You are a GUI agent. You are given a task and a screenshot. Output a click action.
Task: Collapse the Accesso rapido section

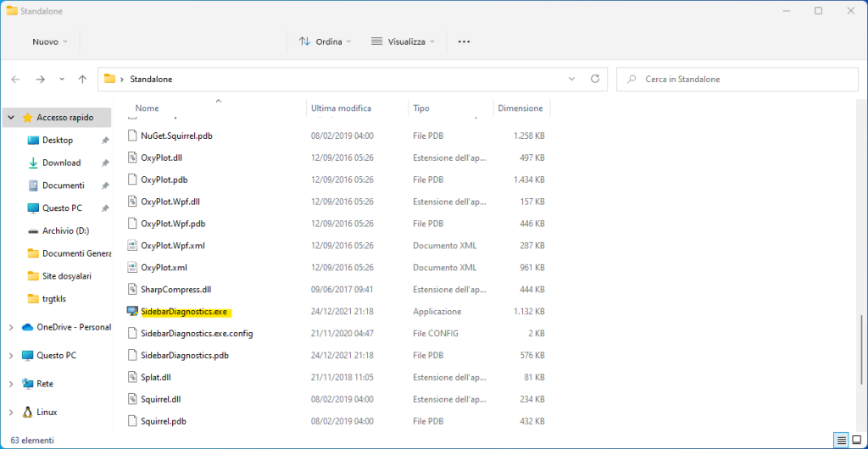tap(10, 118)
